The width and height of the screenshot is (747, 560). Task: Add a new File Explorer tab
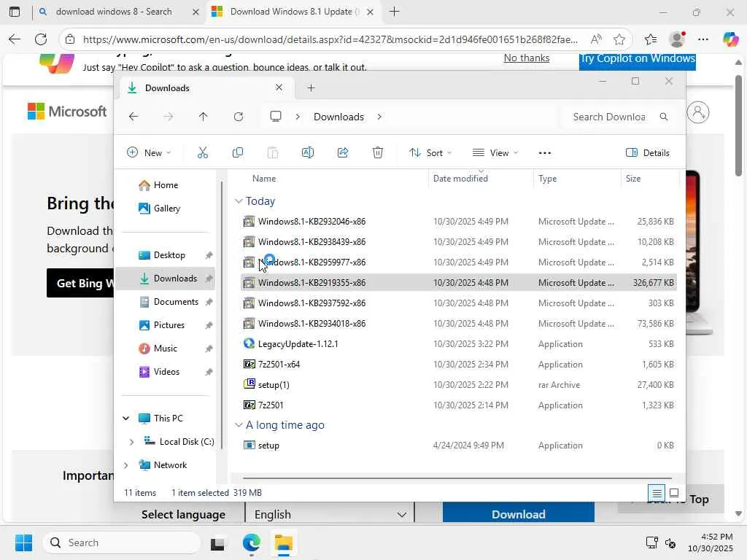coord(311,87)
